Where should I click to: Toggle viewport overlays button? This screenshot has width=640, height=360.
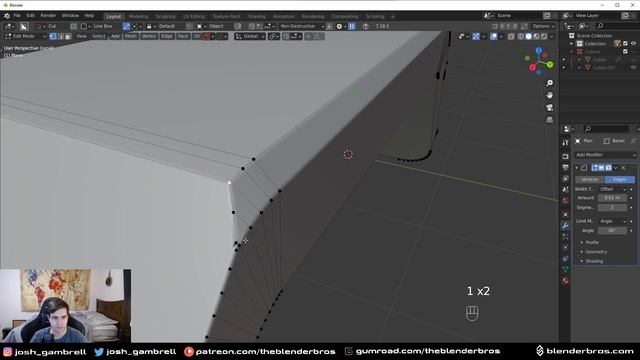[x=493, y=36]
